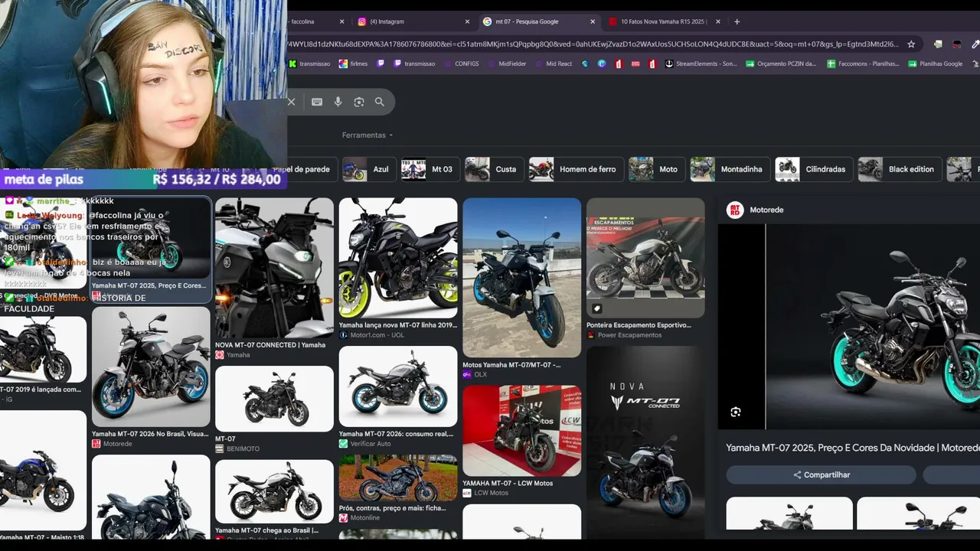Open Google Lens image search
980x551 pixels.
tap(358, 102)
